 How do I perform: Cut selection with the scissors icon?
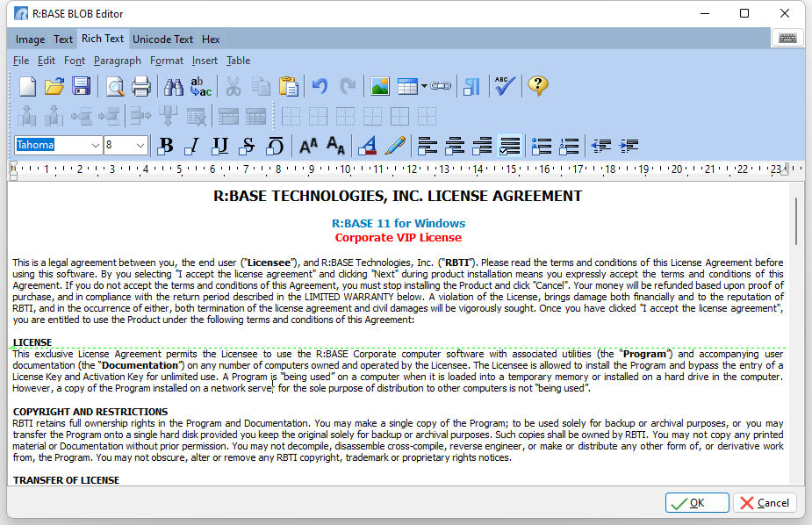click(x=234, y=86)
